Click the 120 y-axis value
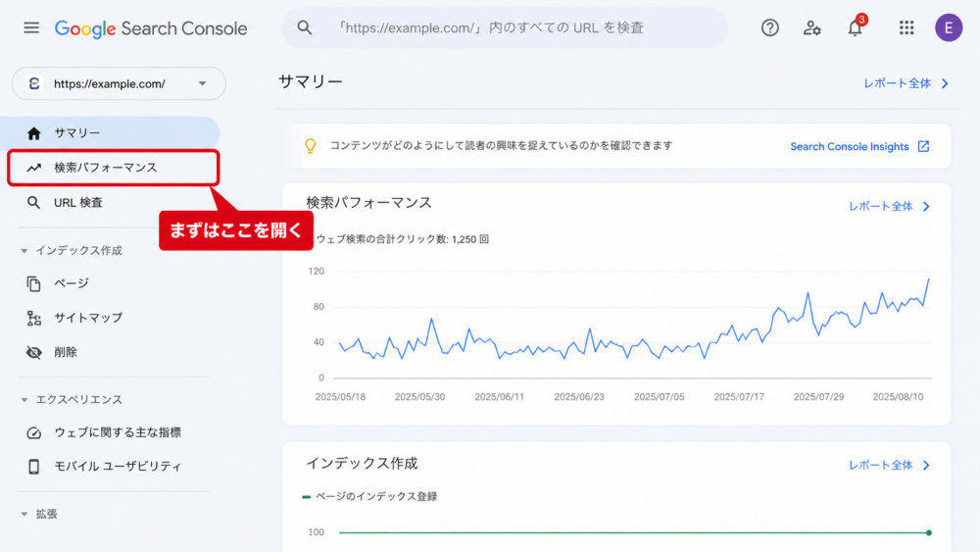 pyautogui.click(x=317, y=272)
